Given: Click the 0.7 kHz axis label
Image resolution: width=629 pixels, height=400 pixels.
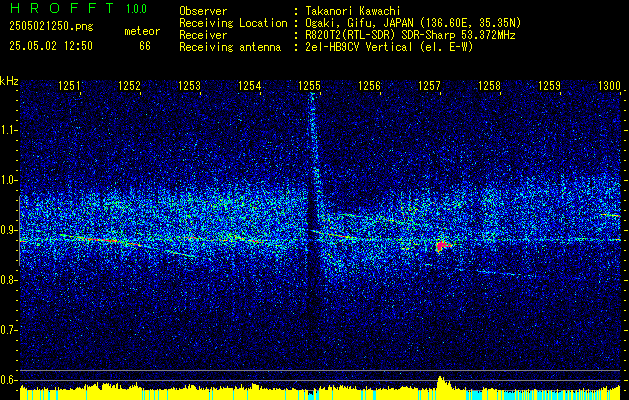Looking at the screenshot, I should pyautogui.click(x=9, y=330).
